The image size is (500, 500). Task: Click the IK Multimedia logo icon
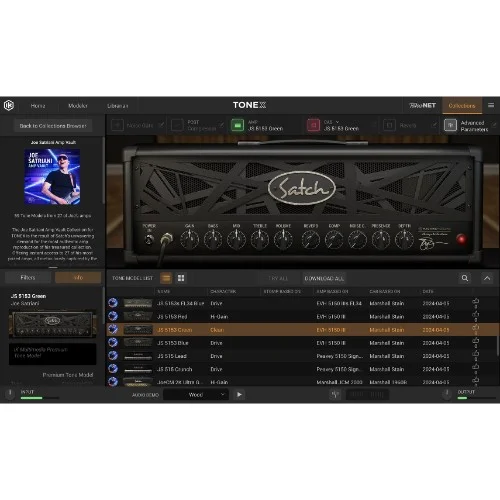(9, 105)
